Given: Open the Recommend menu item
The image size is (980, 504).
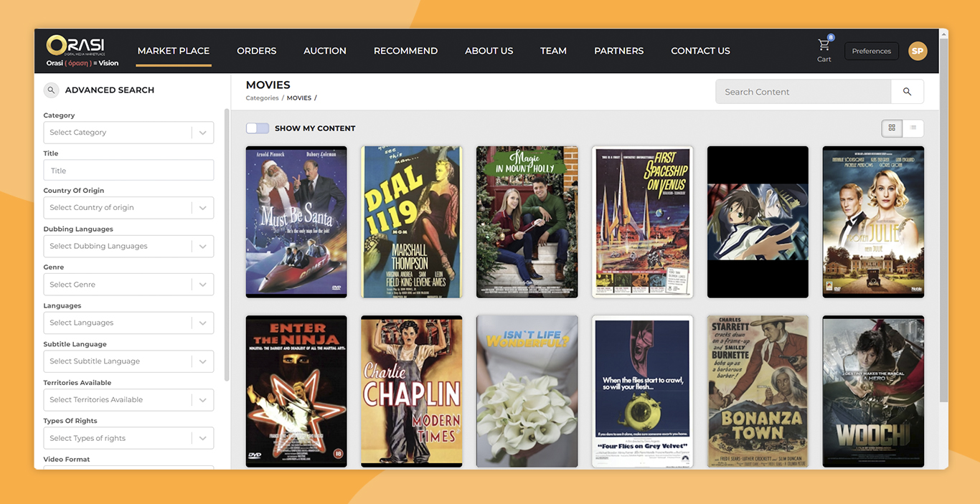Looking at the screenshot, I should click(x=405, y=51).
